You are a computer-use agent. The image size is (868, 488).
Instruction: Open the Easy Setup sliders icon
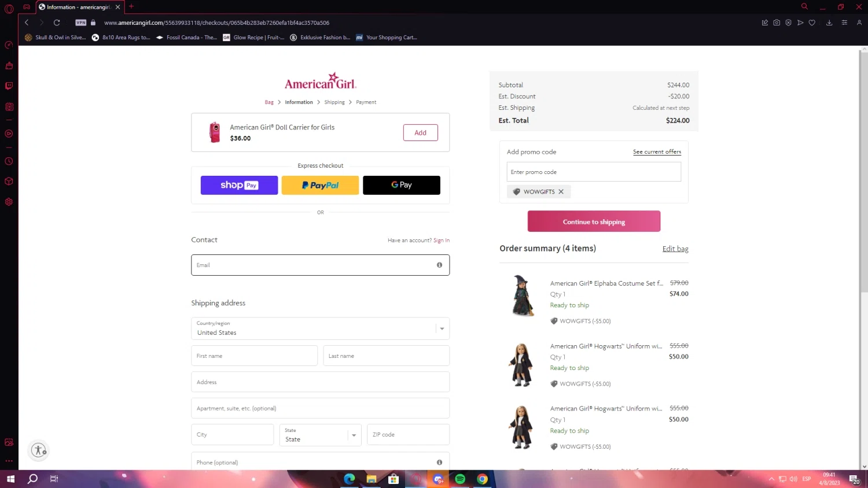(844, 23)
